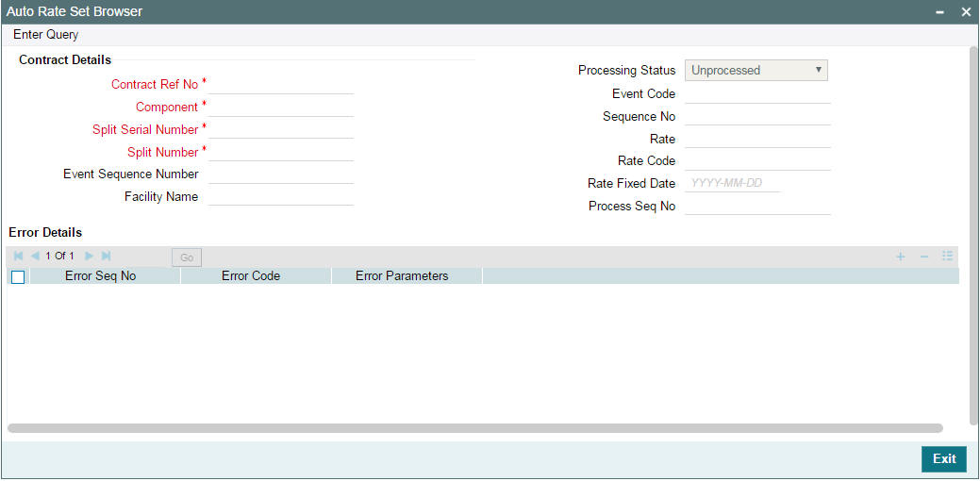The image size is (980, 481).
Task: Close the Auto Rate Set Browser window
Action: point(966,12)
